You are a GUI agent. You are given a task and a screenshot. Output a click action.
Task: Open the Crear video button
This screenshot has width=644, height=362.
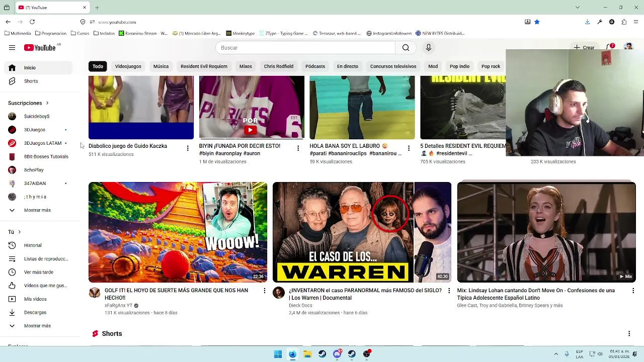coord(584,47)
